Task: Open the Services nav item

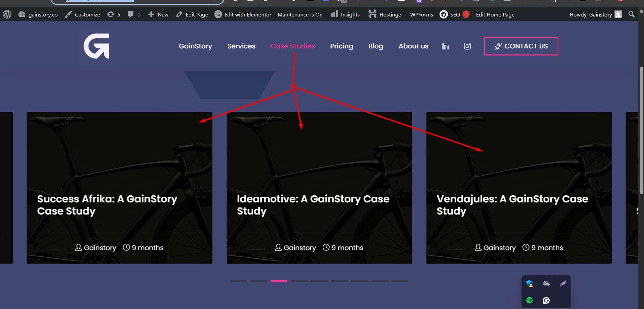Action: pos(241,46)
